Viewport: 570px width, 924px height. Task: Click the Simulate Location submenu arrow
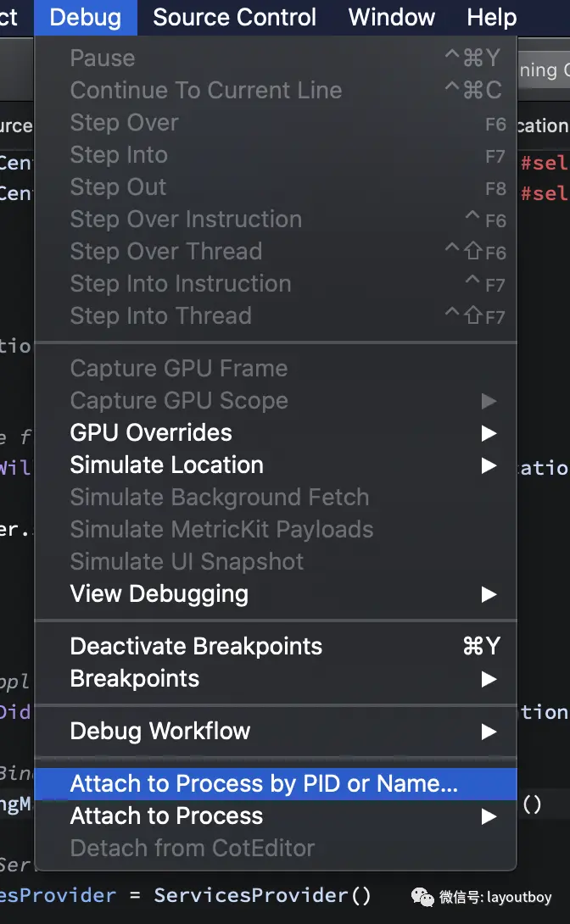[x=489, y=465]
